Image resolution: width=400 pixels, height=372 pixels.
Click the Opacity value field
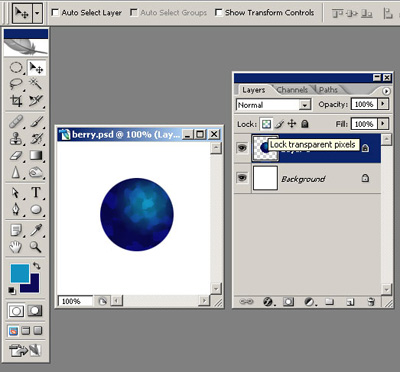click(364, 104)
